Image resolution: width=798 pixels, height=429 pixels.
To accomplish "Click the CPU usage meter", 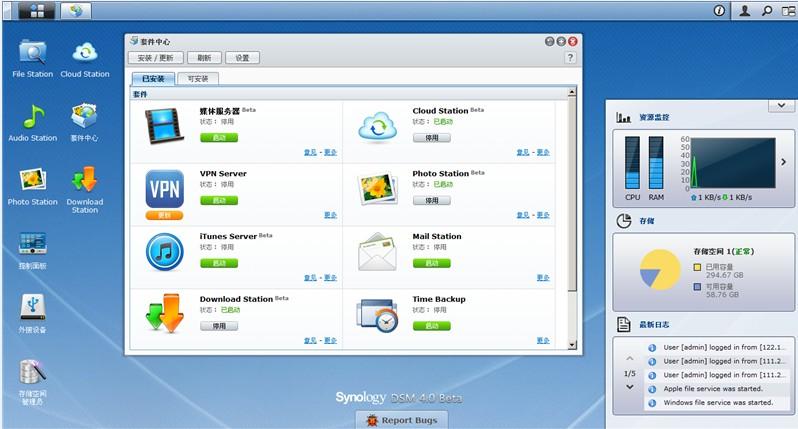I will pyautogui.click(x=633, y=163).
